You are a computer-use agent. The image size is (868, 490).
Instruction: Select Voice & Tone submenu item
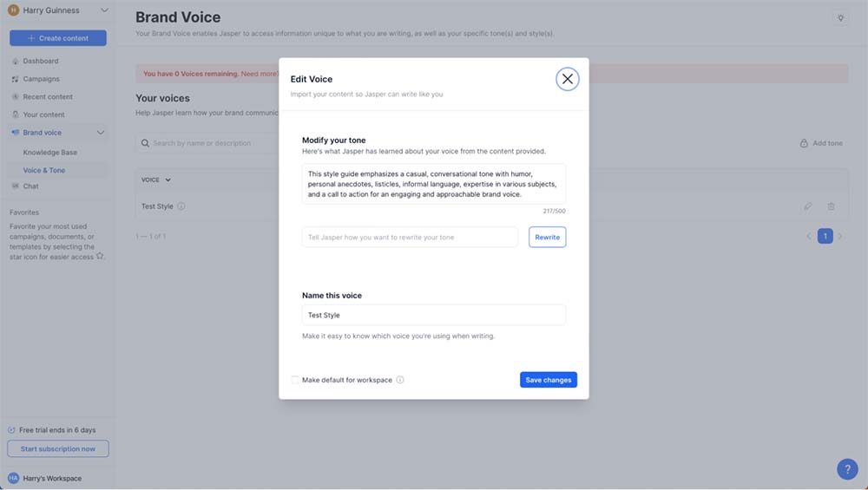[43, 170]
